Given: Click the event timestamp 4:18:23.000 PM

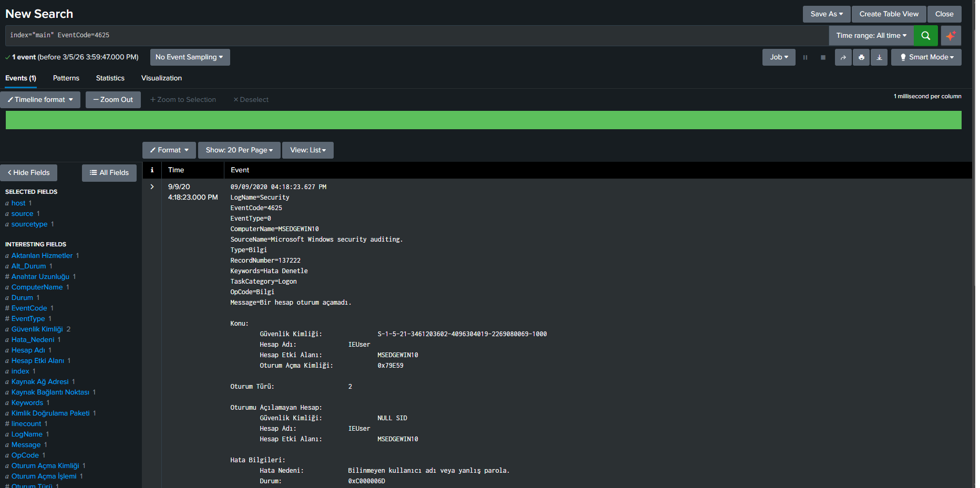Looking at the screenshot, I should click(193, 198).
